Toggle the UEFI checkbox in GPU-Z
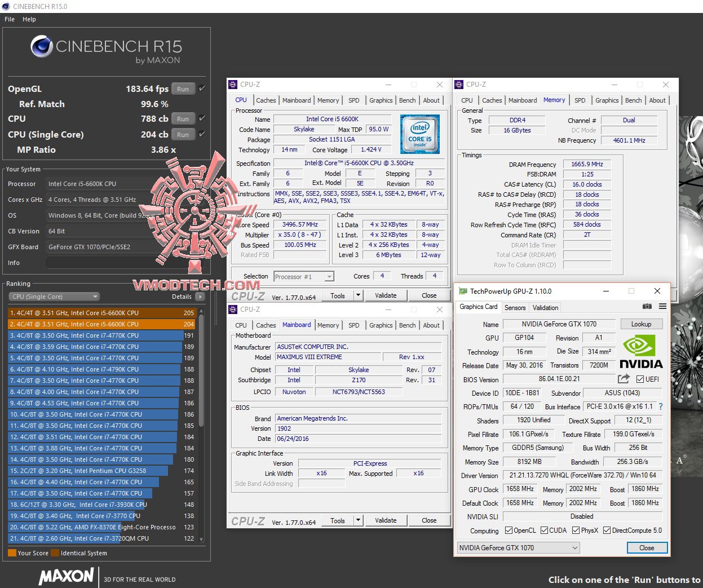703x588 pixels. pos(640,379)
